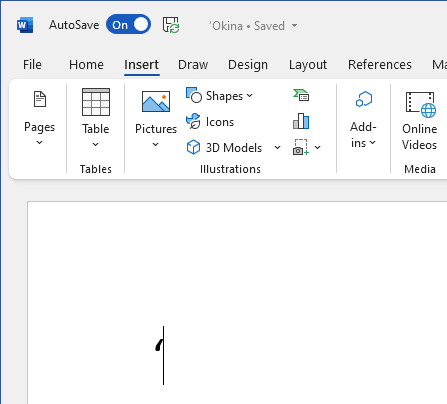Insert a SmartArt graphic
447x404 pixels.
tap(301, 95)
